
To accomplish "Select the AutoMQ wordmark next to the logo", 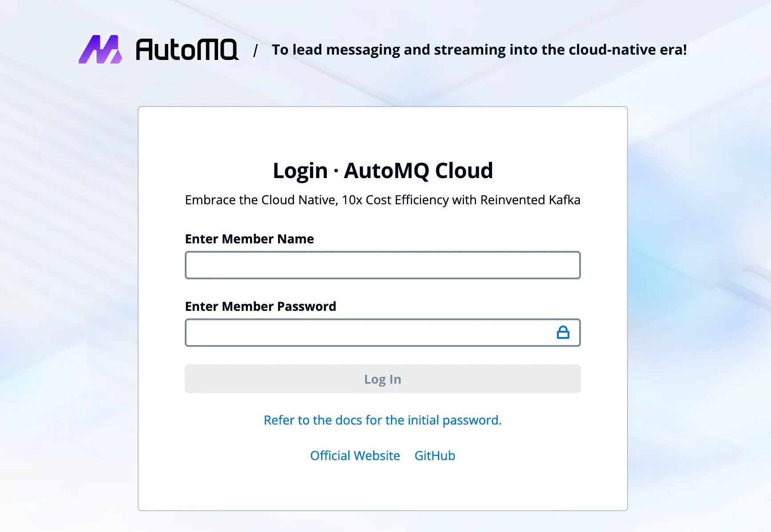I will pyautogui.click(x=187, y=50).
